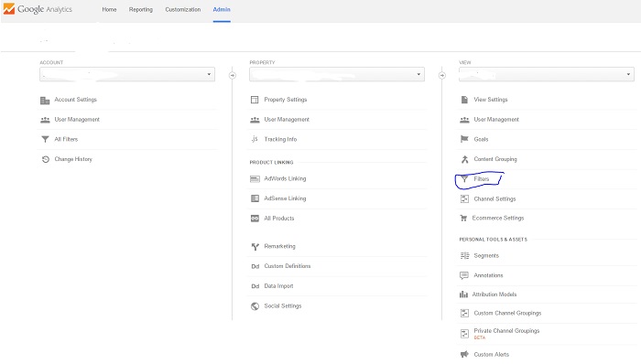Click the Account Settings building icon
Screen dimensions: 641x364
point(45,101)
